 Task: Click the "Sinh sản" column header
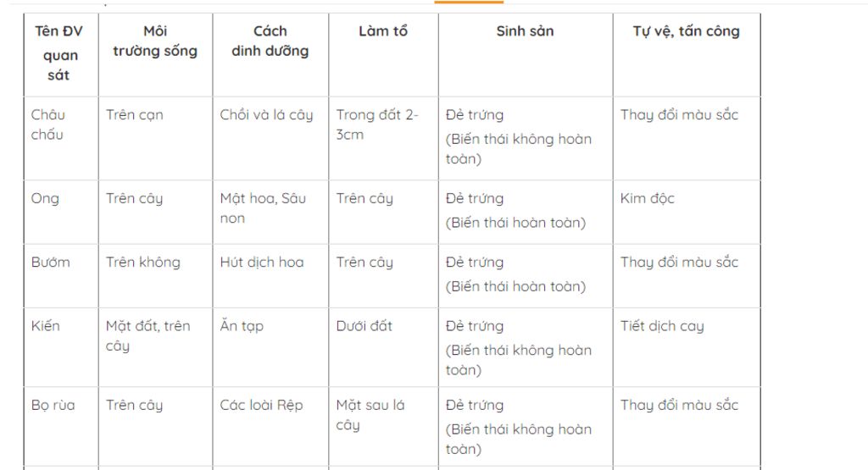(x=525, y=31)
